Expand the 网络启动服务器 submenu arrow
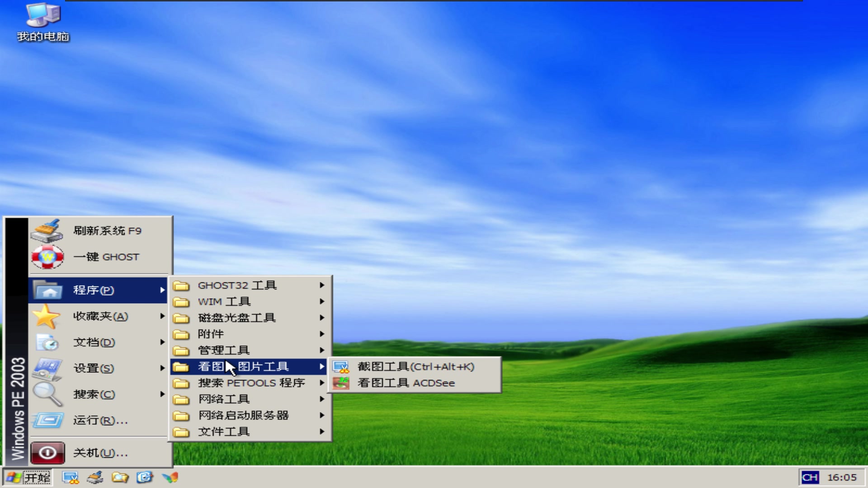868x488 pixels. pos(322,416)
